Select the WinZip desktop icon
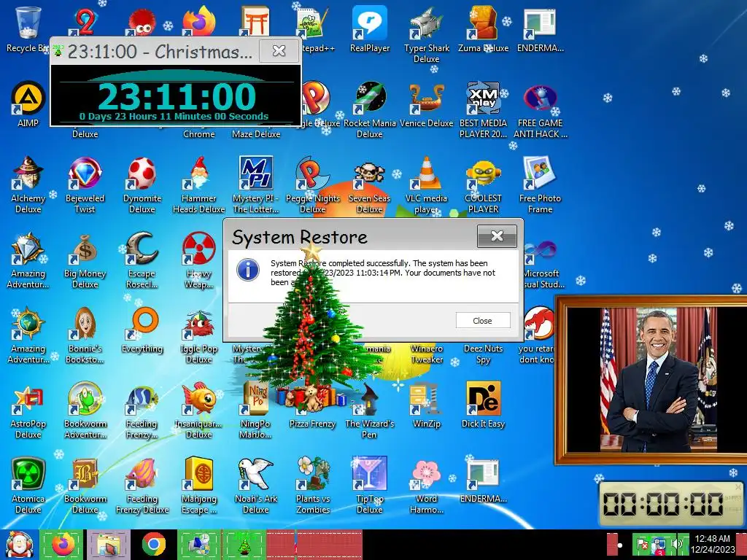 coord(426,405)
